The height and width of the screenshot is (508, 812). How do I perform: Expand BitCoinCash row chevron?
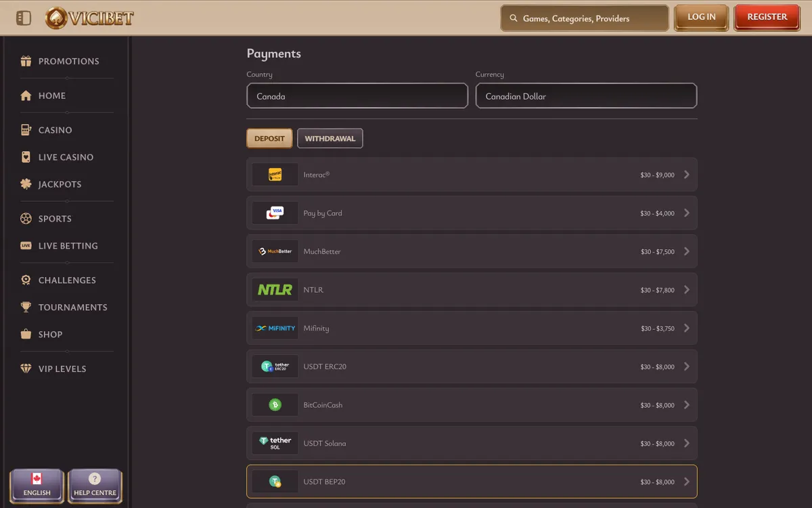687,405
